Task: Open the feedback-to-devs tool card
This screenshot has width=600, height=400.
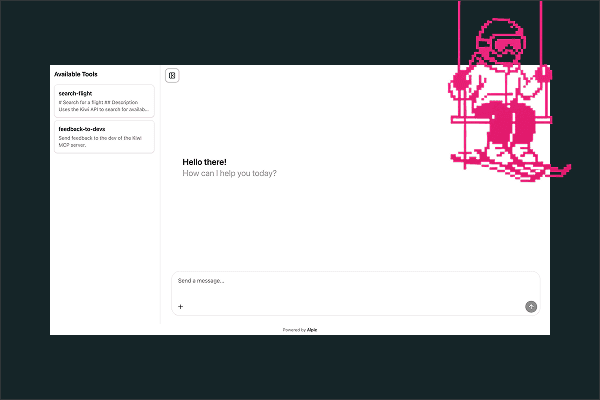Action: click(x=104, y=137)
